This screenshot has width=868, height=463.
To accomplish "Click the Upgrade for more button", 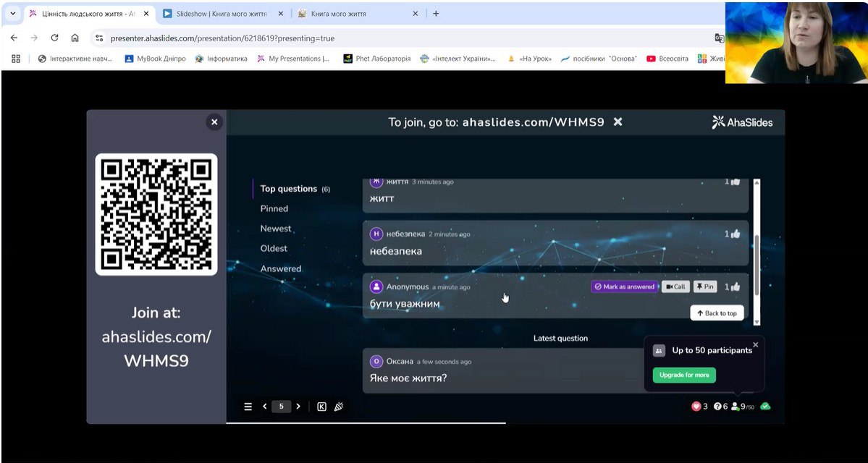I will click(684, 375).
